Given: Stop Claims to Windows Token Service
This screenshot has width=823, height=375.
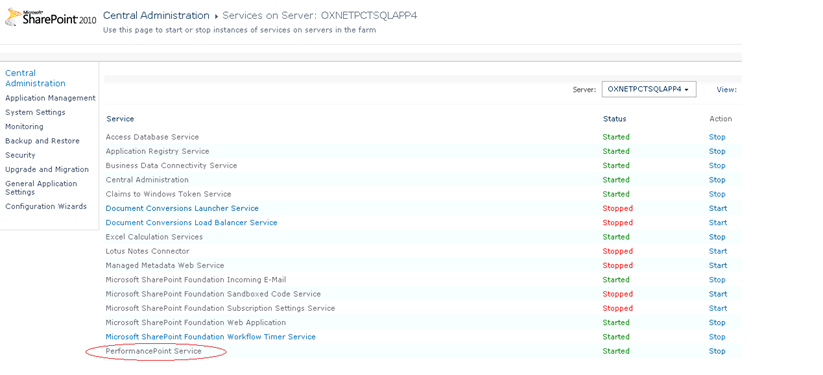Looking at the screenshot, I should (x=717, y=194).
